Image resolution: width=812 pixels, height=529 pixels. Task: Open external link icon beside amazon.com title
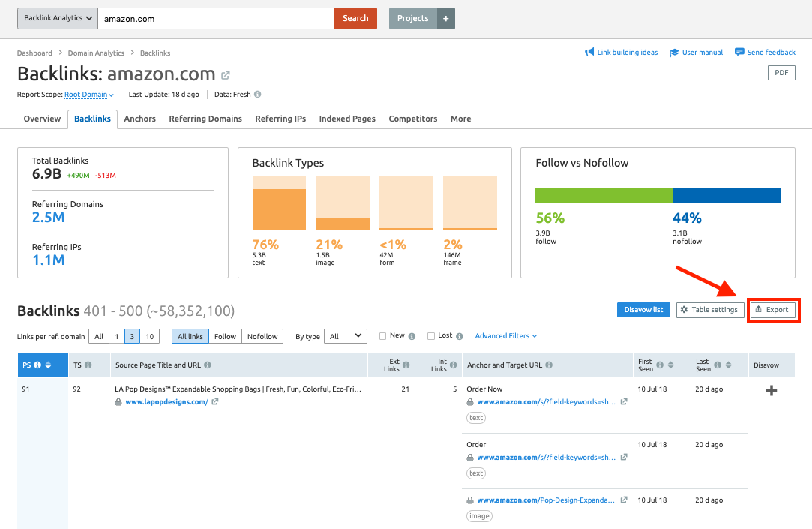[x=225, y=75]
